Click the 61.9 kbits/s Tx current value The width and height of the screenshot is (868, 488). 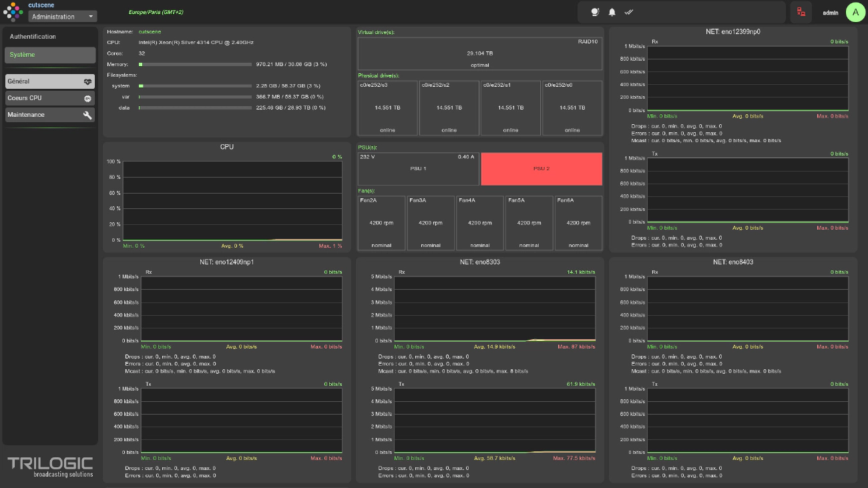click(582, 384)
